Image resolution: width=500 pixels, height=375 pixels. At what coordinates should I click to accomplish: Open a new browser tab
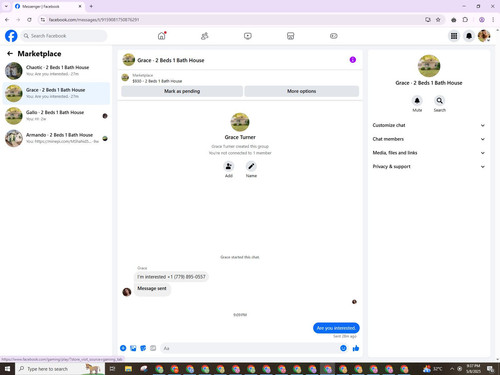coord(91,6)
